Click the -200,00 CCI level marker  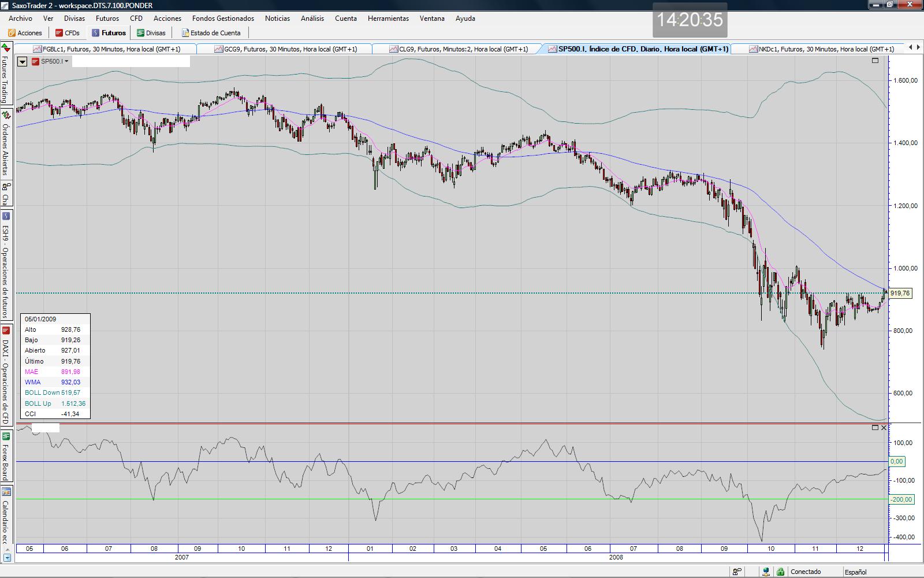pos(901,499)
